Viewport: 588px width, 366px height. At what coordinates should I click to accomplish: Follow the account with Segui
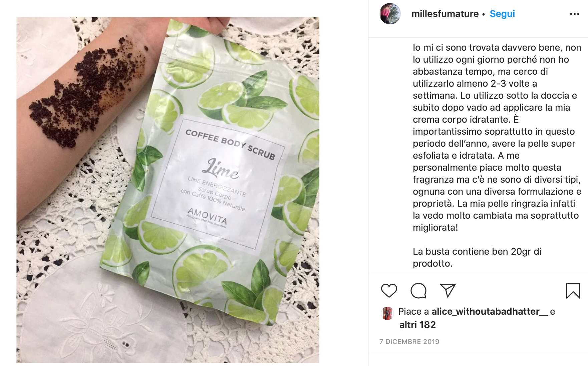click(x=502, y=14)
